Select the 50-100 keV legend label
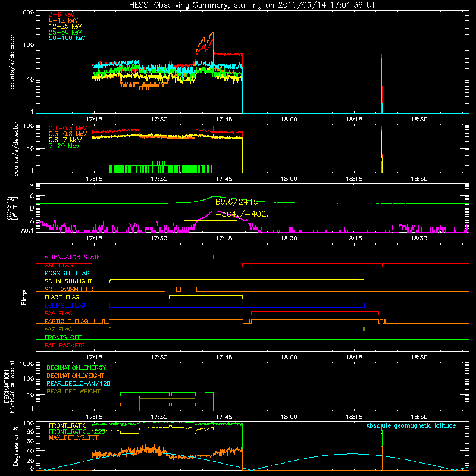This screenshot has height=476, width=476. (67, 38)
